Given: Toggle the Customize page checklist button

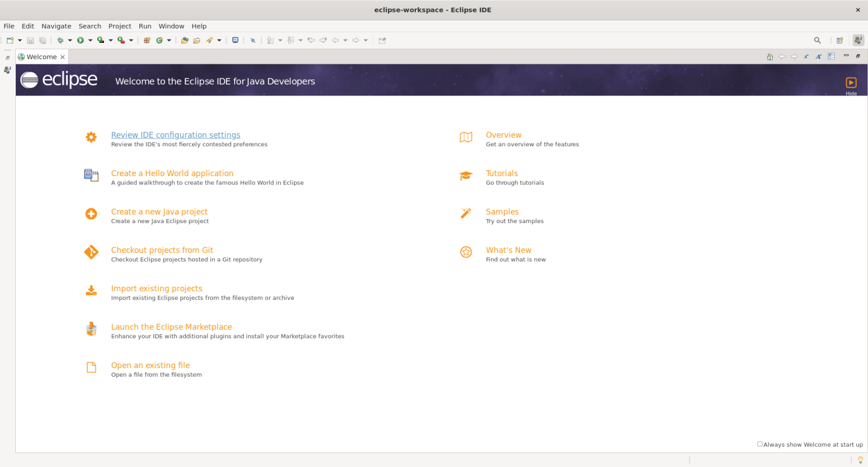Looking at the screenshot, I should [831, 56].
